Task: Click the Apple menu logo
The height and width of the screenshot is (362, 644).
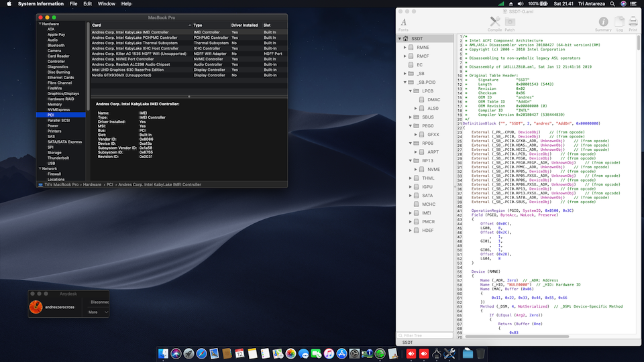Action: (x=9, y=4)
